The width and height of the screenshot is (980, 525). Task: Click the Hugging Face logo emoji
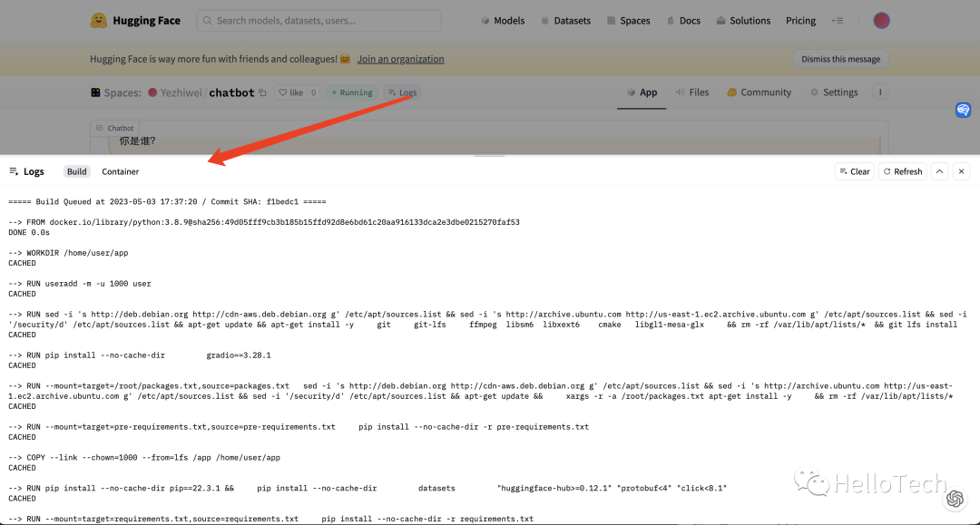pyautogui.click(x=99, y=21)
